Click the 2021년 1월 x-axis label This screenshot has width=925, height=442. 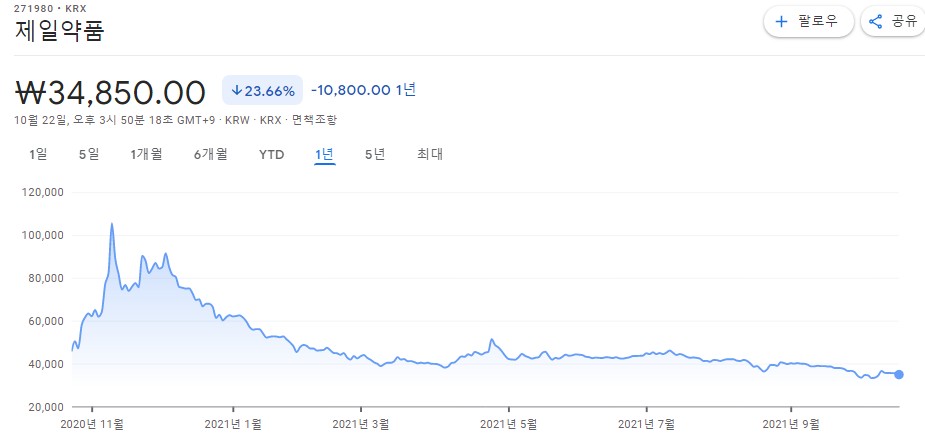click(x=233, y=423)
